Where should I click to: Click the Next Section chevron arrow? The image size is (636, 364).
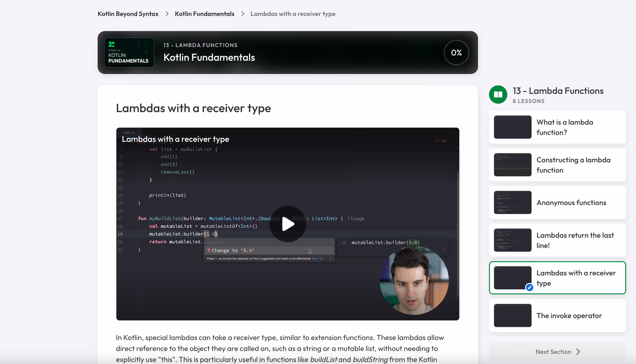click(578, 352)
